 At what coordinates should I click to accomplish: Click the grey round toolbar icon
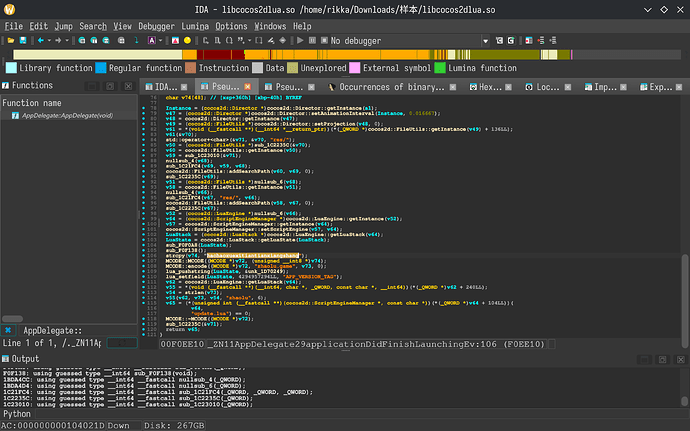[x=121, y=41]
